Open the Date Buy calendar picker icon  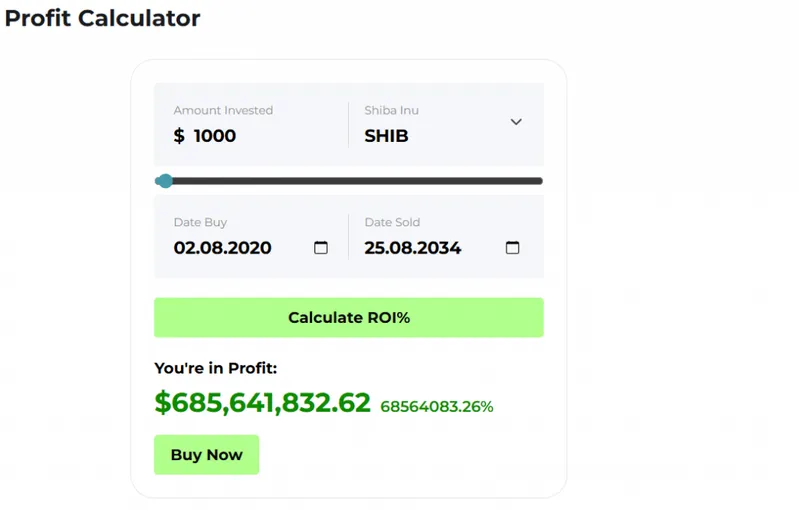321,248
